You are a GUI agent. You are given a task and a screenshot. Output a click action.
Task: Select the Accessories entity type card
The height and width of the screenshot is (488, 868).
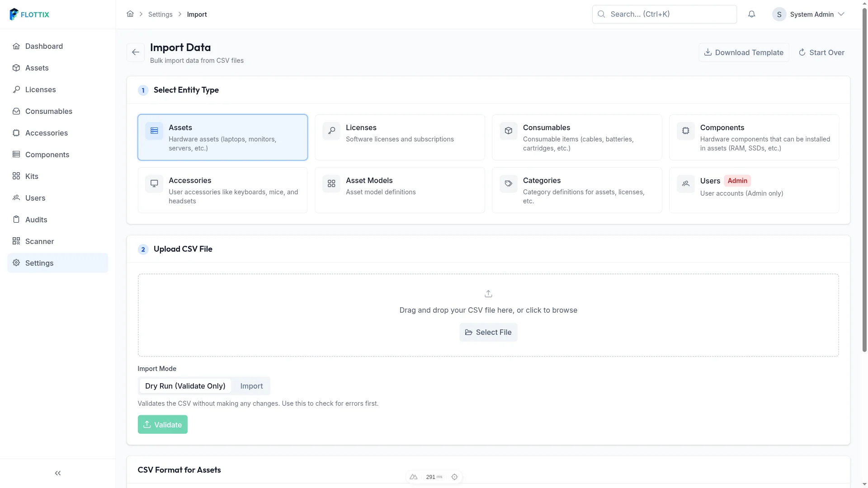[x=222, y=190]
